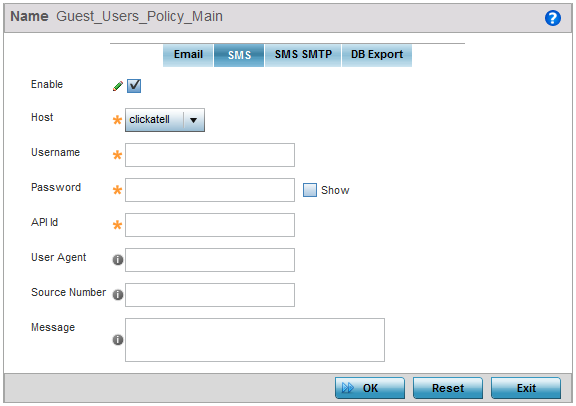Close the dialog with Exit button
Viewport: 576px width, 406px height.
526,388
